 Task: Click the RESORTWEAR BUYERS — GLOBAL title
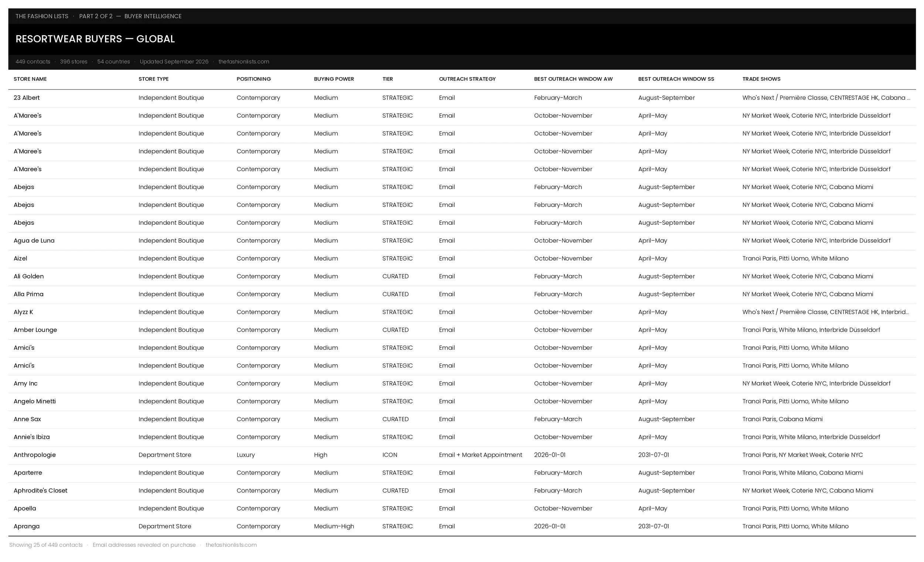[x=95, y=39]
